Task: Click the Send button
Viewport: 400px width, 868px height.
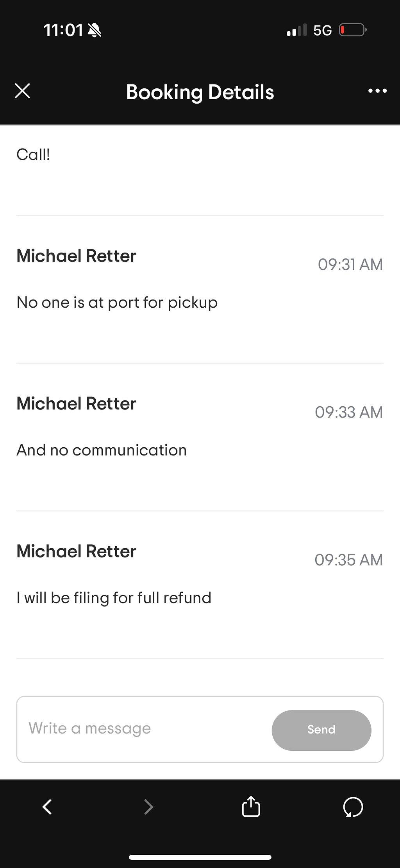Action: coord(321,730)
